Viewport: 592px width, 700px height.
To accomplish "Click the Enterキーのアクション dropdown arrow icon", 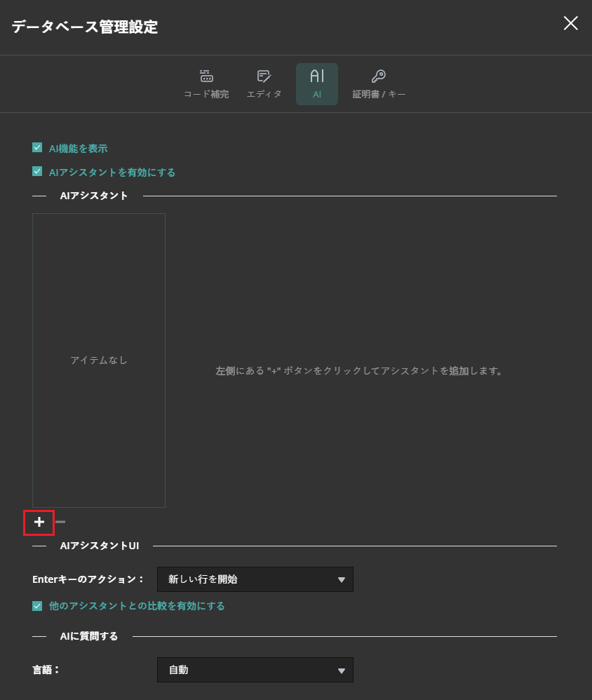I will (343, 579).
